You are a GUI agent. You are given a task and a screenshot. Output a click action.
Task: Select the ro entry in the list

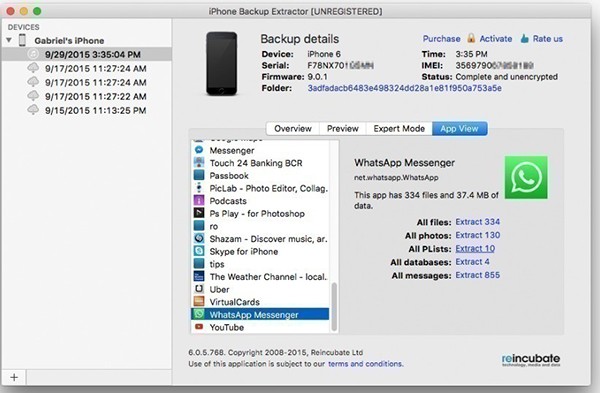(x=214, y=226)
